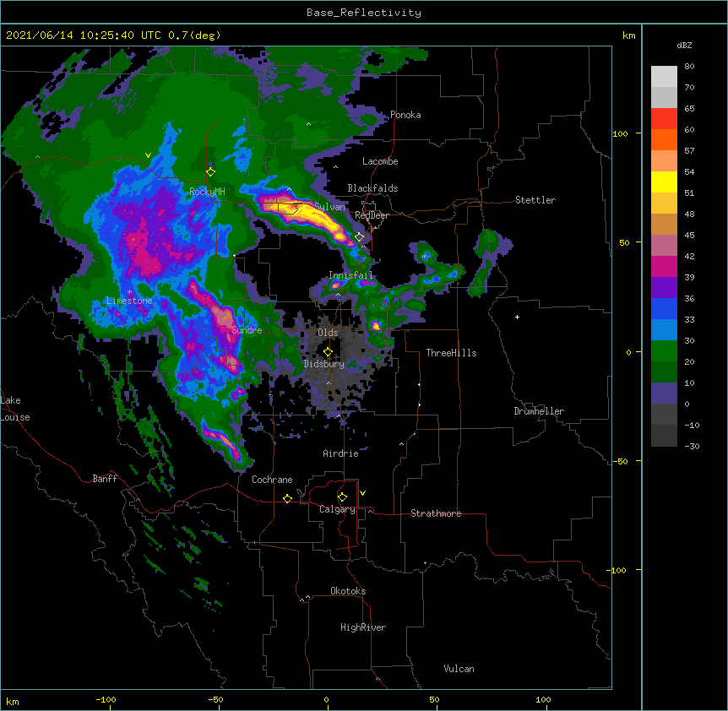The height and width of the screenshot is (711, 728).
Task: Select the bright yellow swatch in dBZ legend
Action: point(664,182)
